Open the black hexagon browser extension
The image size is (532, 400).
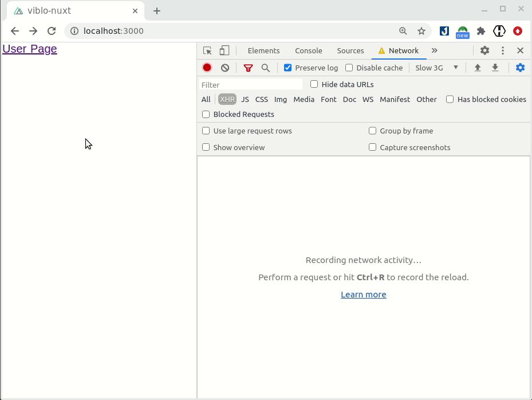pos(499,31)
